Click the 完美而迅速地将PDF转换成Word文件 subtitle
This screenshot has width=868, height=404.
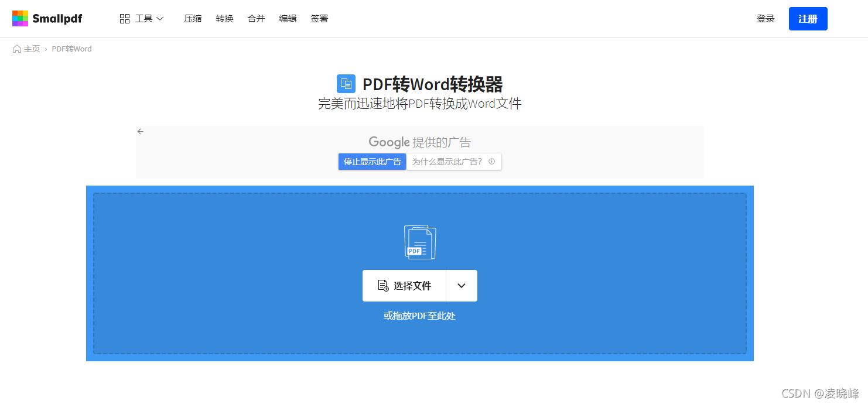click(x=419, y=104)
